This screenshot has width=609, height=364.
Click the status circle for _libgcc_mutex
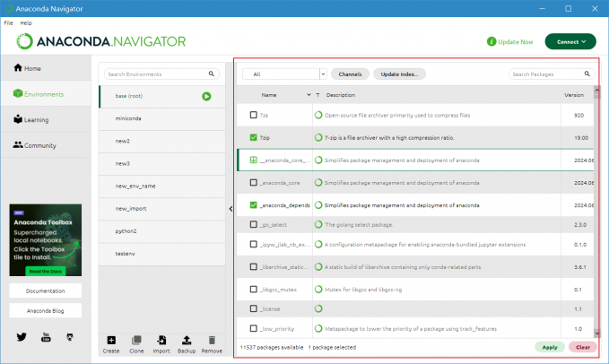318,289
